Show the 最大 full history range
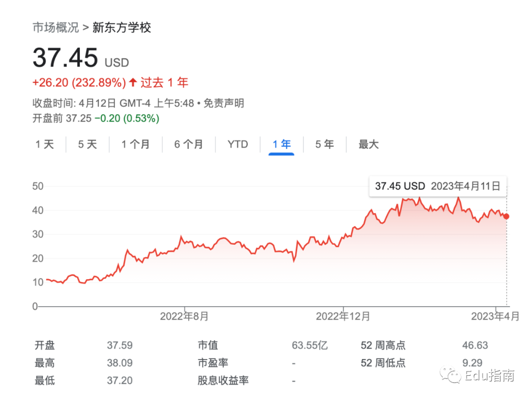 click(x=368, y=145)
